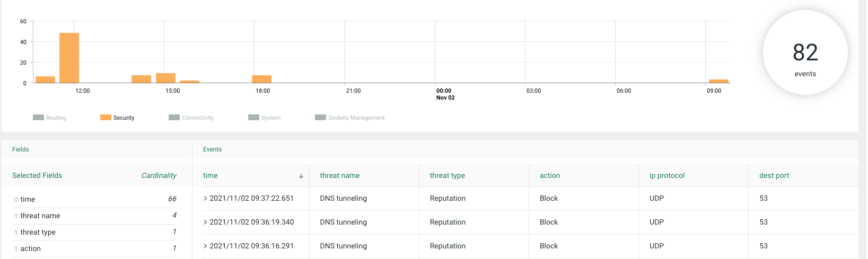
Task: Click port 53 in the 09:36:19.340 row
Action: coord(764,222)
